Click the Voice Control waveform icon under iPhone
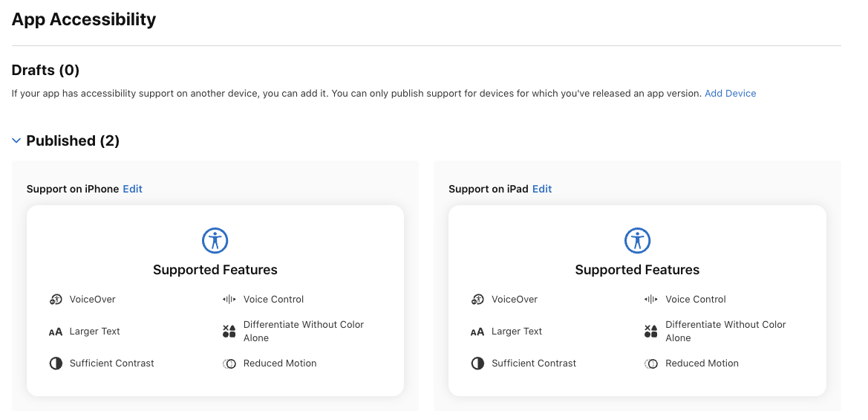 point(229,300)
